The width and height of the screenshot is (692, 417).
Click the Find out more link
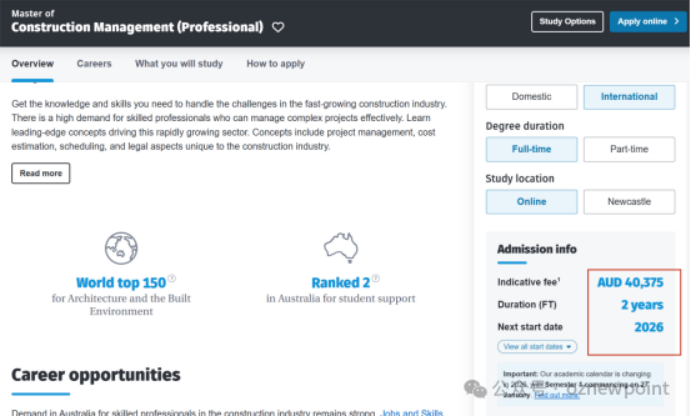pyautogui.click(x=557, y=395)
